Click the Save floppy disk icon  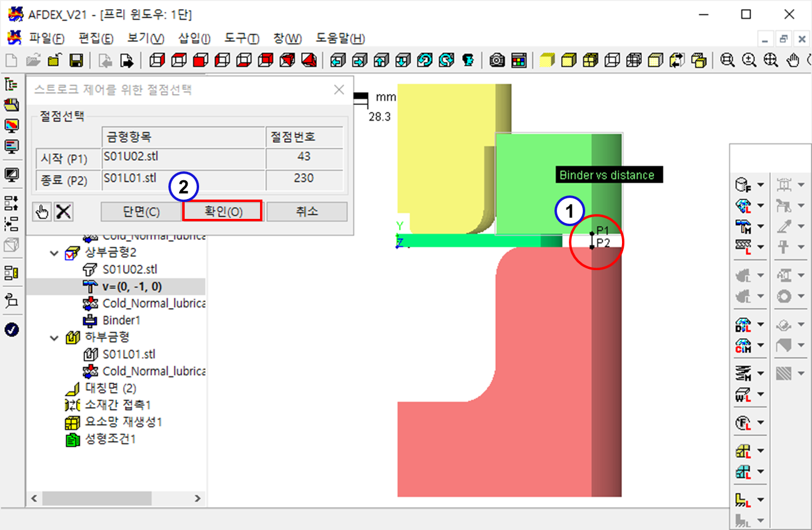tap(76, 60)
